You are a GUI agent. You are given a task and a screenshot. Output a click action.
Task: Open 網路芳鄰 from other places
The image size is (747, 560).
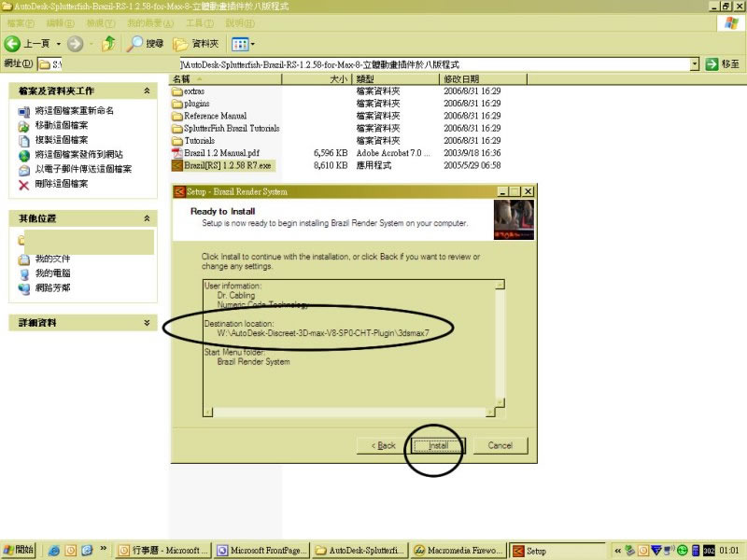(44, 288)
